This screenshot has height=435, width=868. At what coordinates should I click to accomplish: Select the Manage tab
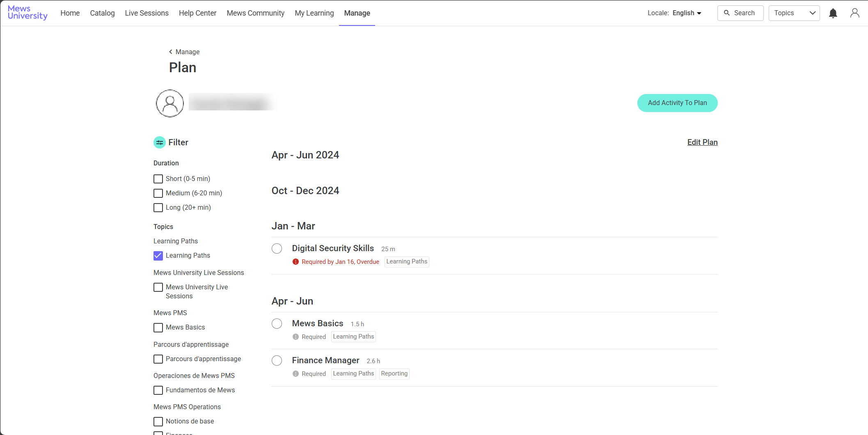pos(357,13)
